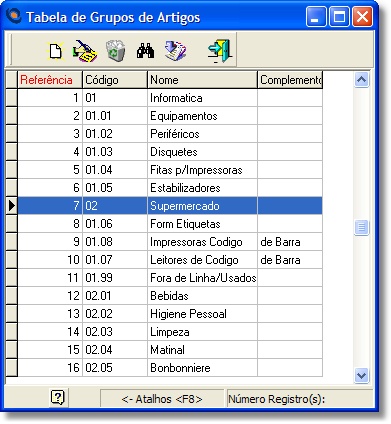391x424 pixels.
Task: Maximize the Tabela de Grupos window
Action: coord(339,16)
